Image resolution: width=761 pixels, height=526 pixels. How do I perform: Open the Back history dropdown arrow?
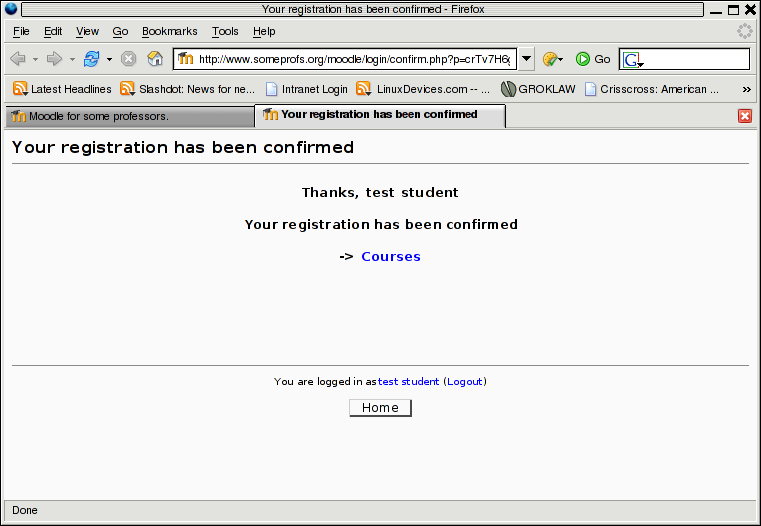pyautogui.click(x=35, y=60)
